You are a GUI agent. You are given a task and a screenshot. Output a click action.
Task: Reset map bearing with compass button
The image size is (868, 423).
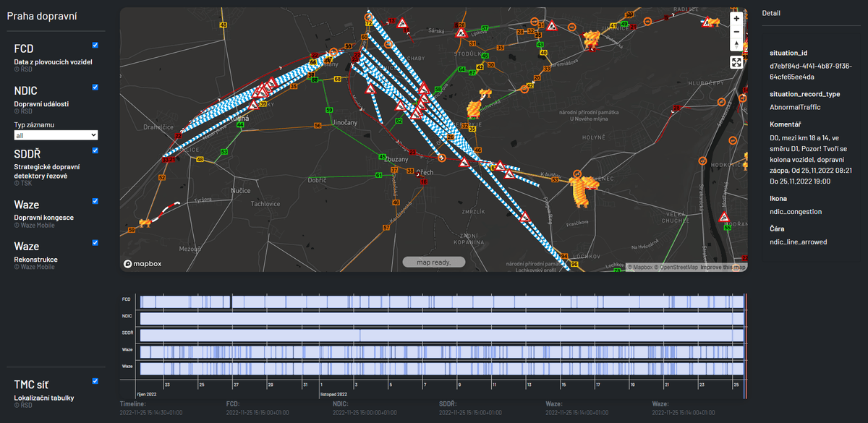coord(736,45)
